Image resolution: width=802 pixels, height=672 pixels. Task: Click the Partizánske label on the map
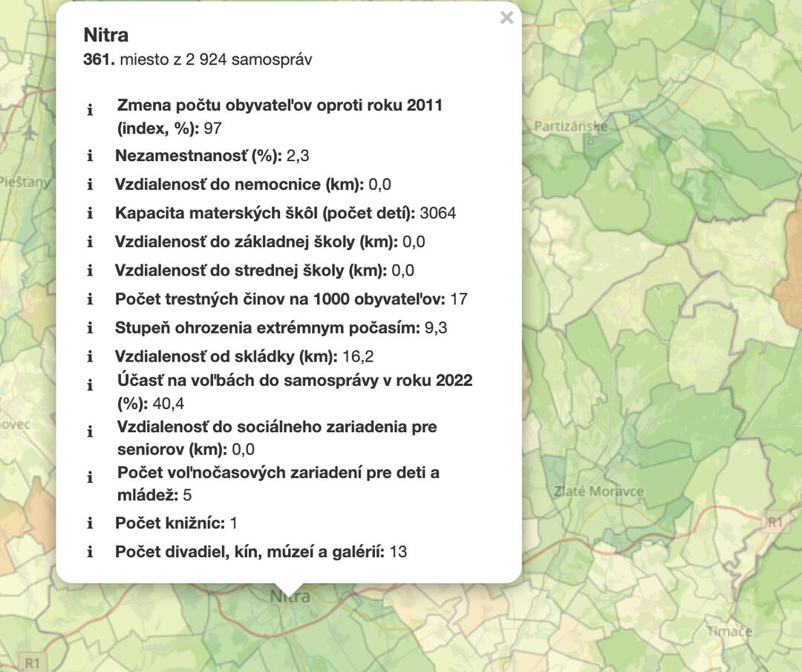point(570,127)
